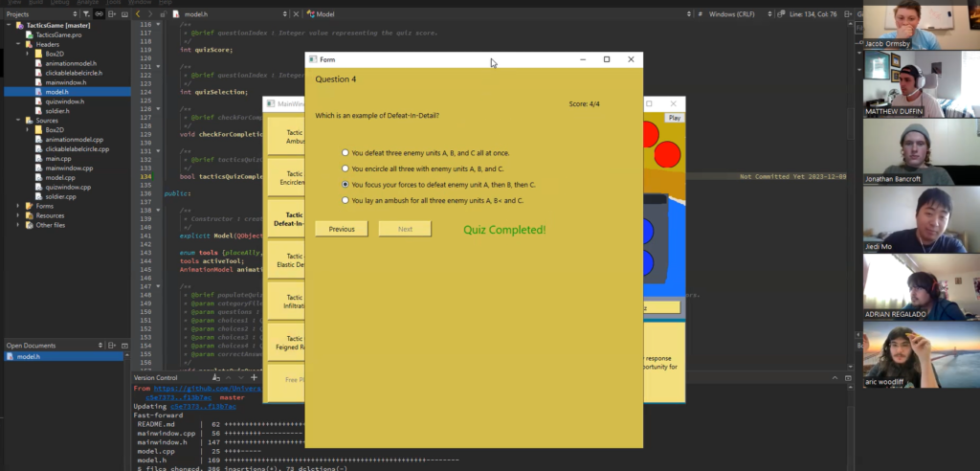This screenshot has width=980, height=471.
Task: Collapse the Headers folder in project tree
Action: pyautogui.click(x=19, y=44)
